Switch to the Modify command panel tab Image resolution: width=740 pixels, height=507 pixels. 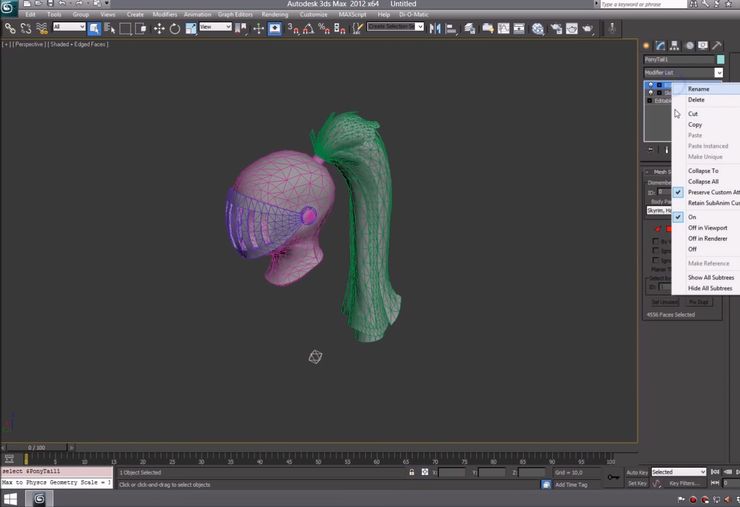pos(661,45)
